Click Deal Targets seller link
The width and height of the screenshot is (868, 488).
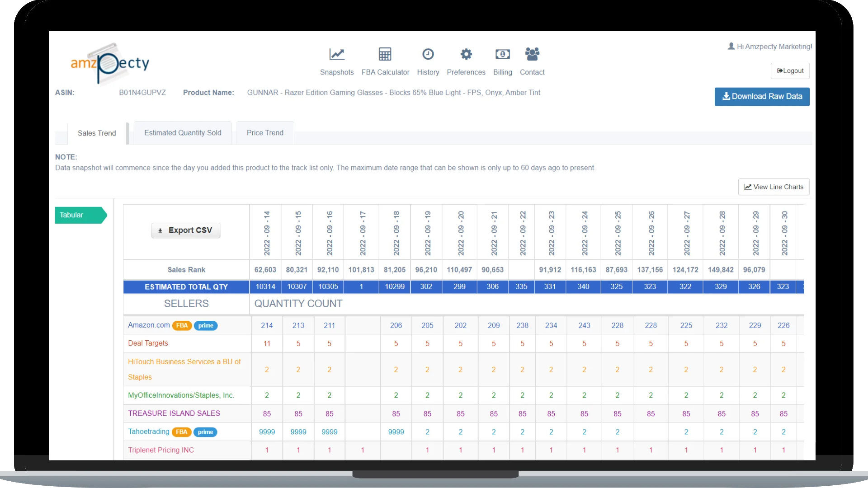click(147, 343)
